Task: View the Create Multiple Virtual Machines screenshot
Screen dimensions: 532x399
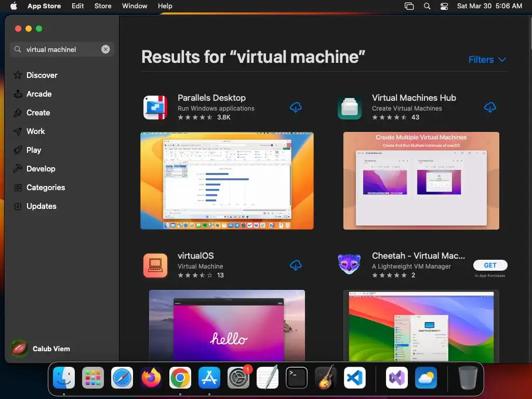Action: 421,181
